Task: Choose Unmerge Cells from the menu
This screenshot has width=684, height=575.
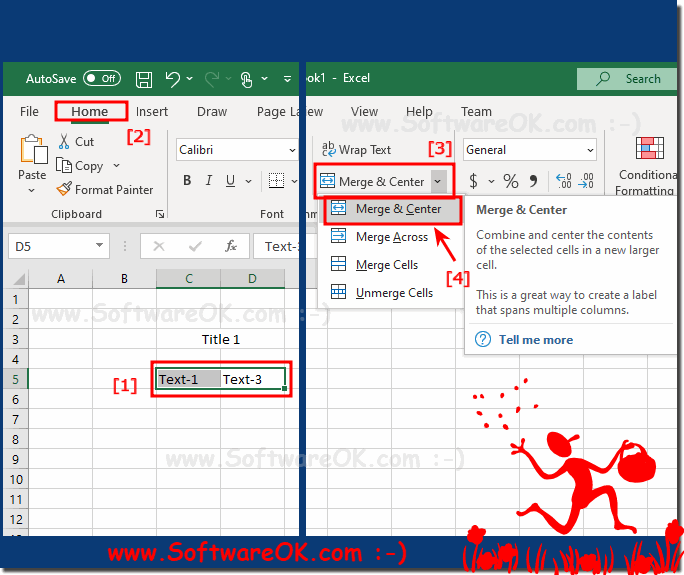Action: (392, 293)
